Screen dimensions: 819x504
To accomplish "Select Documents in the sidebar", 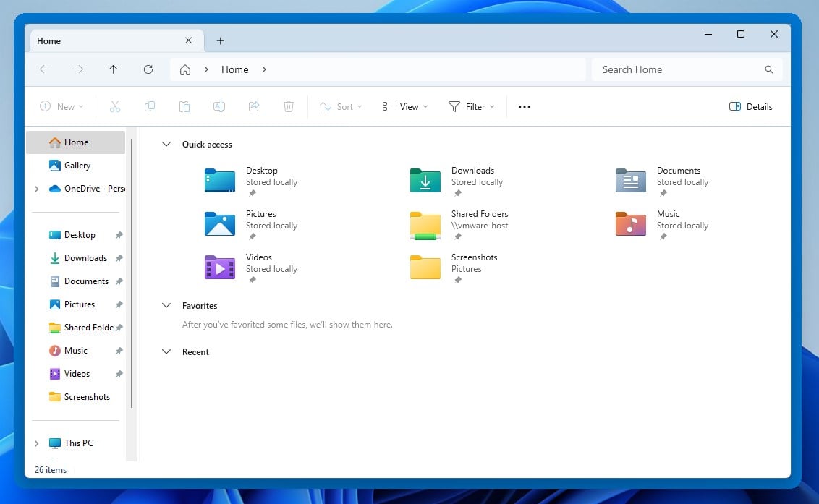I will click(76, 281).
